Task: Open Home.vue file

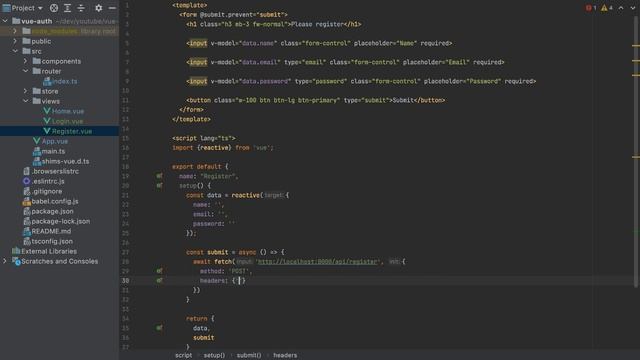Action: [68, 111]
